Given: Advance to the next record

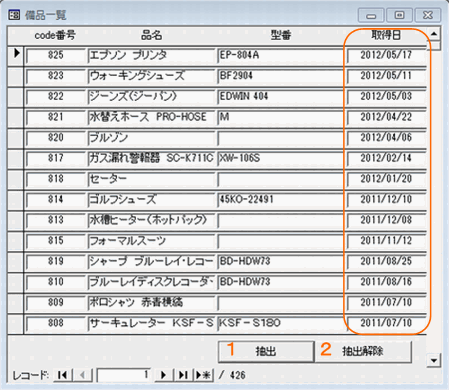Looking at the screenshot, I should pyautogui.click(x=164, y=375).
